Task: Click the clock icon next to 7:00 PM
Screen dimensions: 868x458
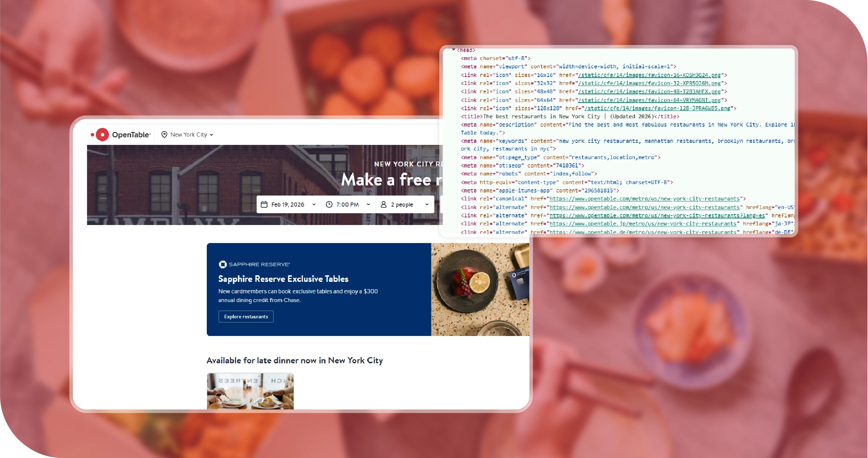Action: (329, 204)
